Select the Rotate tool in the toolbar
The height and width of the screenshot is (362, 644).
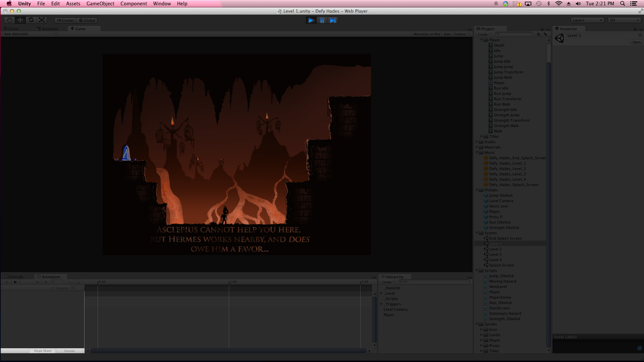[x=31, y=20]
